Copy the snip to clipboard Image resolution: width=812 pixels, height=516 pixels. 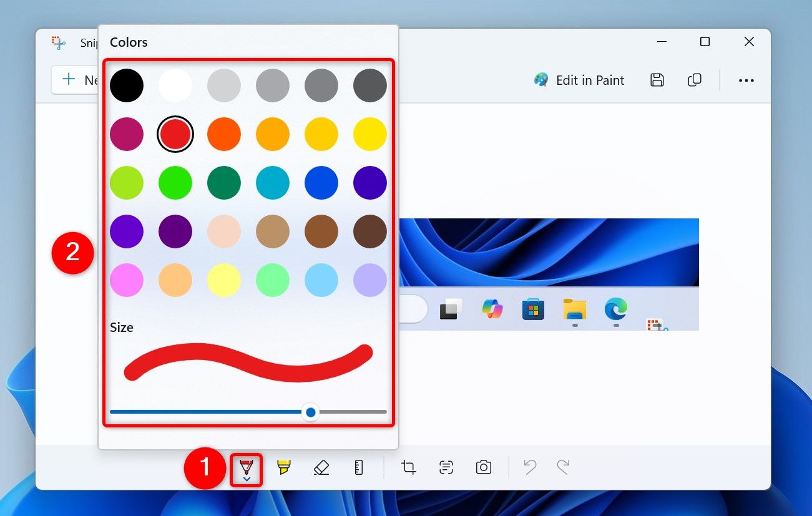(x=695, y=80)
